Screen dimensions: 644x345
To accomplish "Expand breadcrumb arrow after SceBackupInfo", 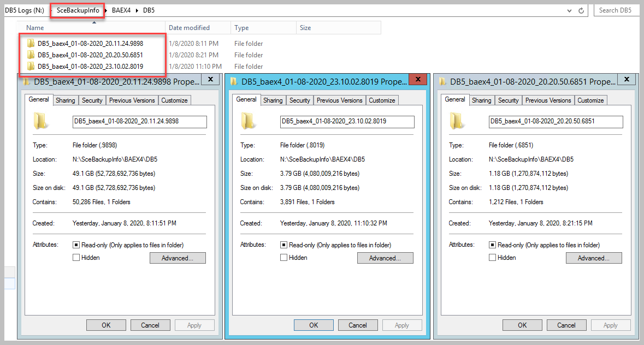I will (105, 10).
